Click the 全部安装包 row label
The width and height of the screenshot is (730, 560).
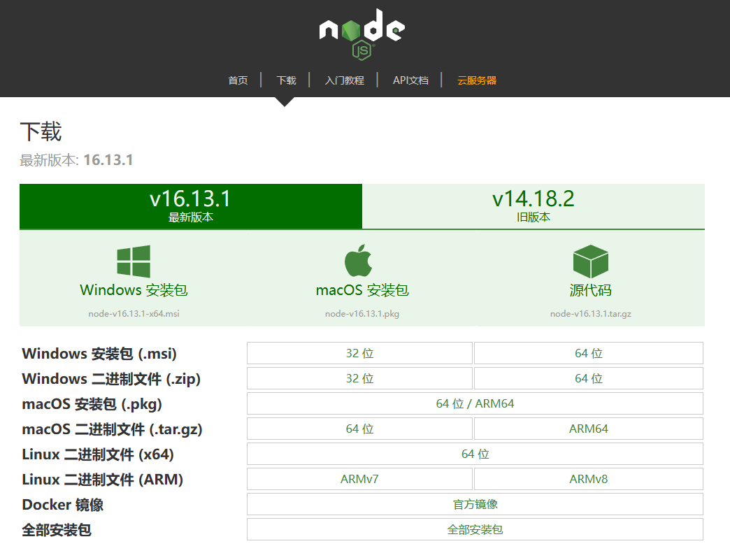coord(57,530)
